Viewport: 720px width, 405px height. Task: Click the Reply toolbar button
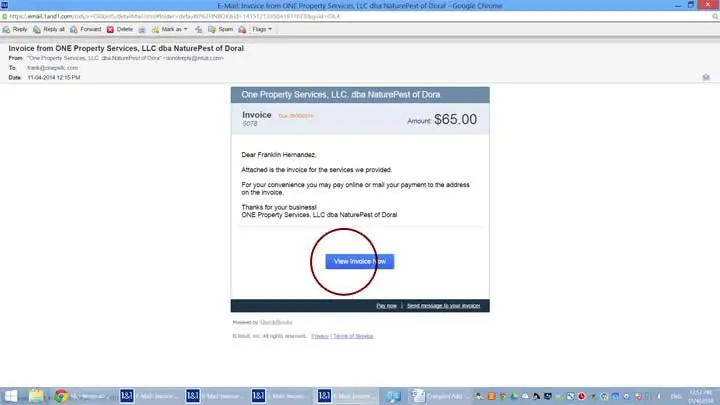[x=15, y=29]
